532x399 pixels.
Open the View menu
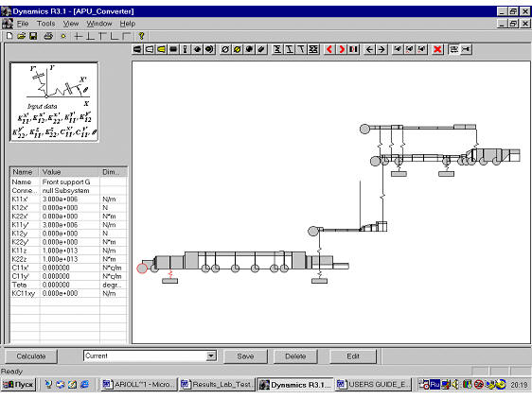click(71, 24)
